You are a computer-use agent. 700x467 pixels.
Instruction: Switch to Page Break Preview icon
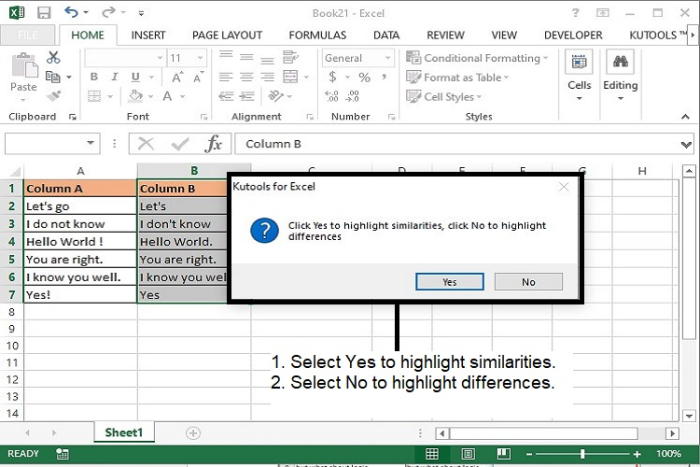504,454
